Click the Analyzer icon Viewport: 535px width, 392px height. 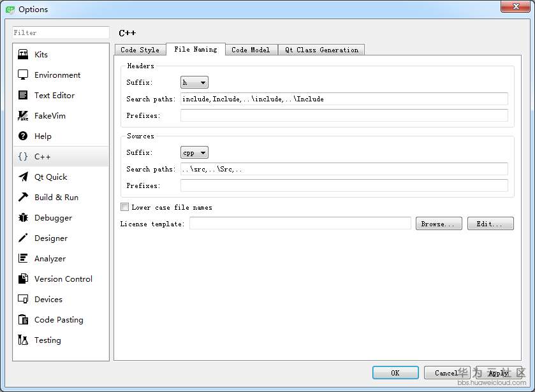[23, 258]
